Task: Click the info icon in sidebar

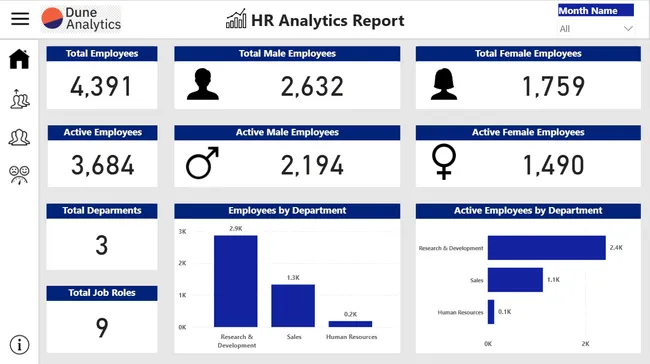Action: click(19, 345)
